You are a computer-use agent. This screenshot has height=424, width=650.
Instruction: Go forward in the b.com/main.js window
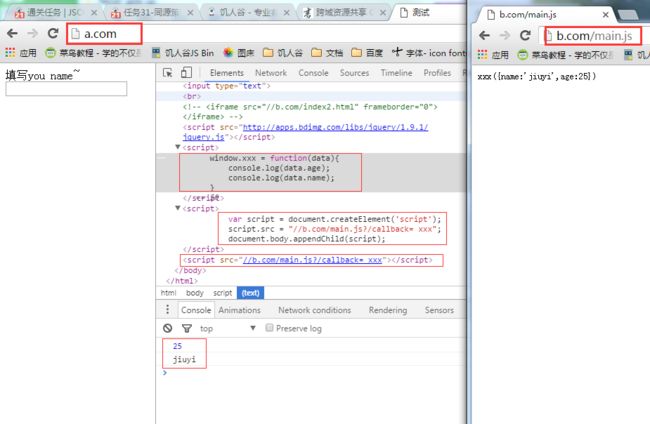point(504,36)
